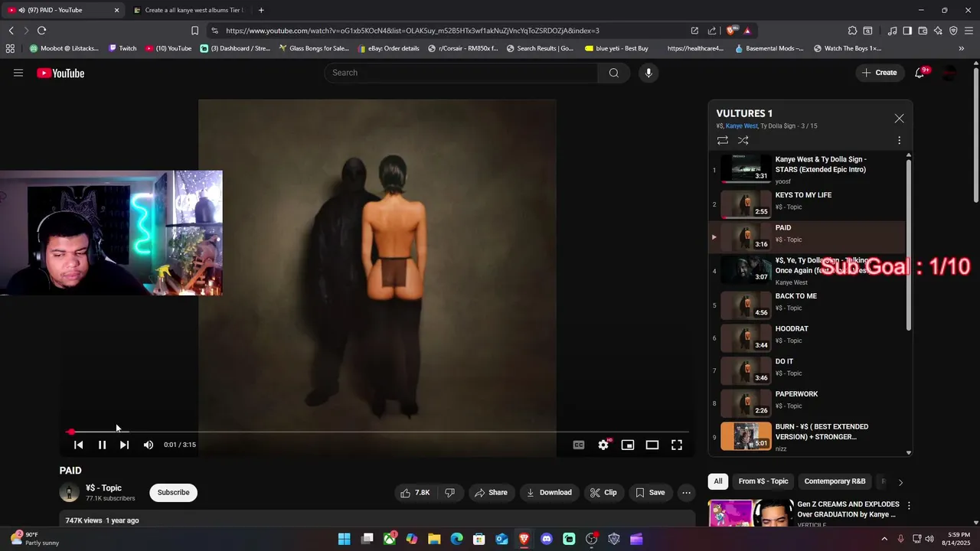Enable the miniplayer

click(x=628, y=445)
